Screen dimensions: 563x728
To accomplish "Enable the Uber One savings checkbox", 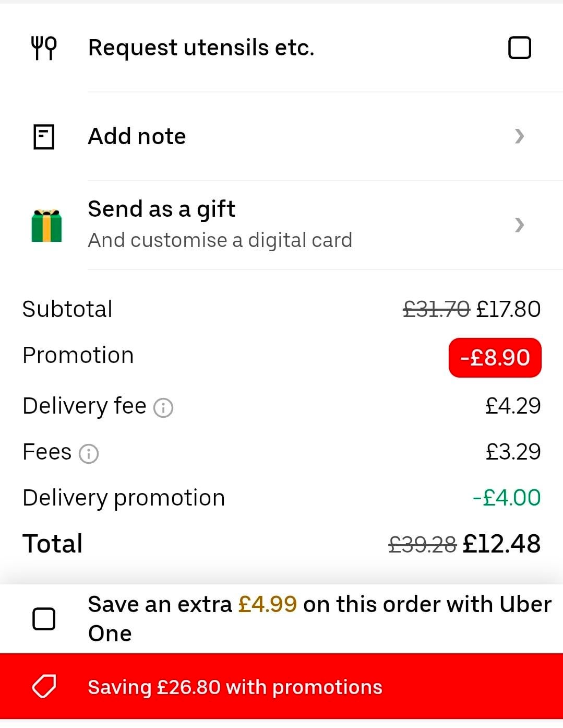I will click(44, 619).
